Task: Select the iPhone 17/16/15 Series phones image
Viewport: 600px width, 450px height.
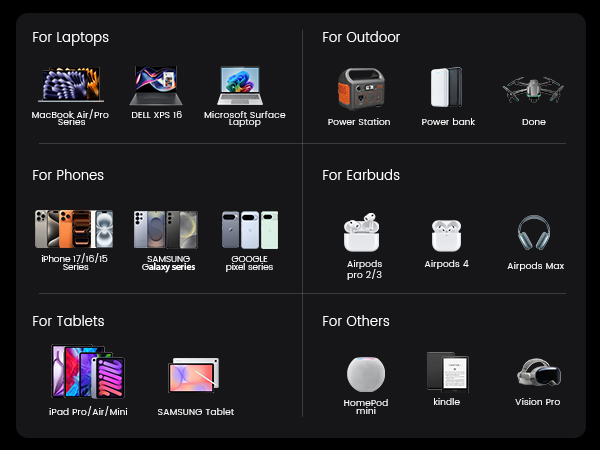Action: tap(74, 229)
